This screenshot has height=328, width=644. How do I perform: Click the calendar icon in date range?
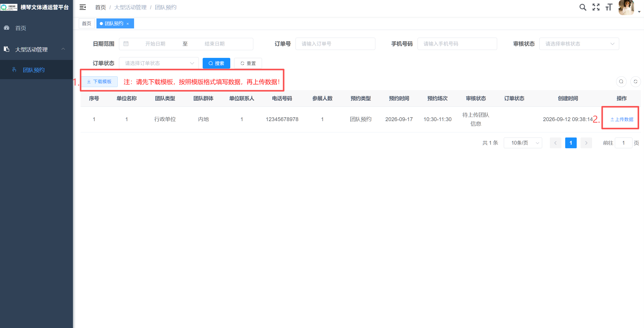[x=126, y=44]
